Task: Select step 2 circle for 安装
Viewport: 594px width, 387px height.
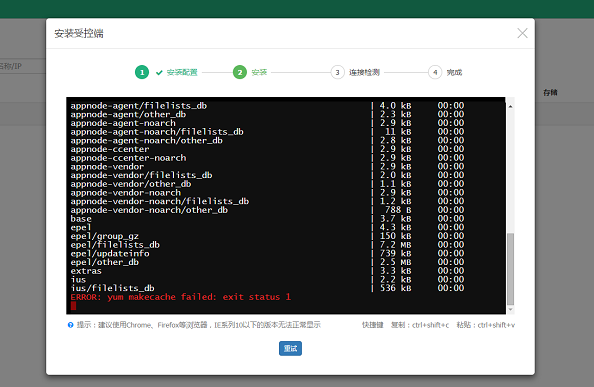Action: [x=240, y=72]
